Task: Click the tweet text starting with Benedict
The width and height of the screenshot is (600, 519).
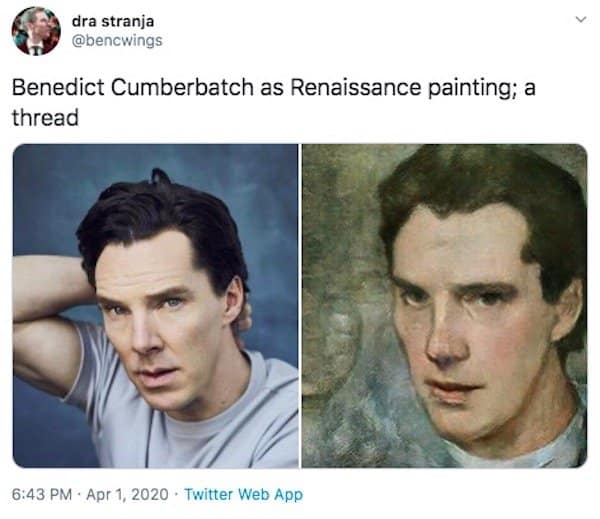Action: click(274, 102)
